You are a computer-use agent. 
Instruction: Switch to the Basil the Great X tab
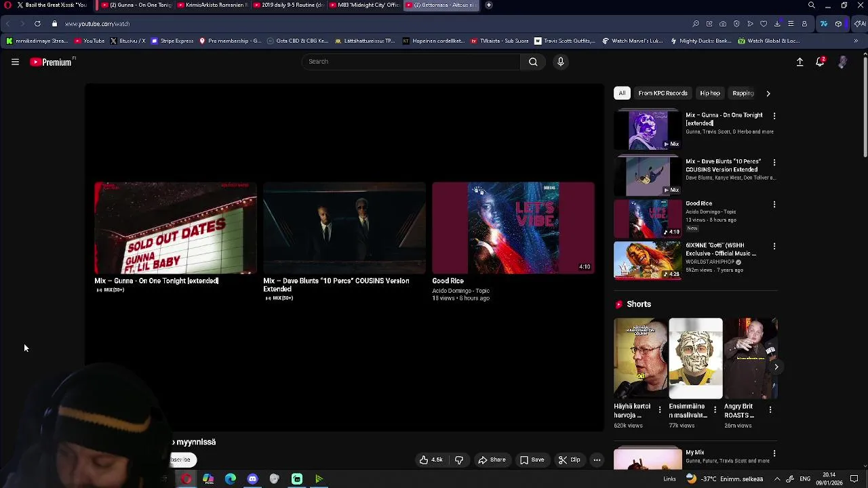coord(53,5)
